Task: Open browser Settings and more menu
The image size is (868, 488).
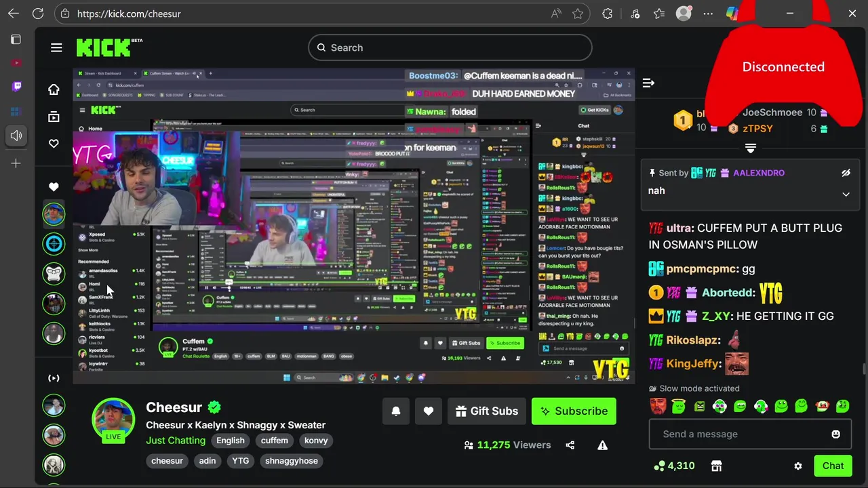Action: 708,14
